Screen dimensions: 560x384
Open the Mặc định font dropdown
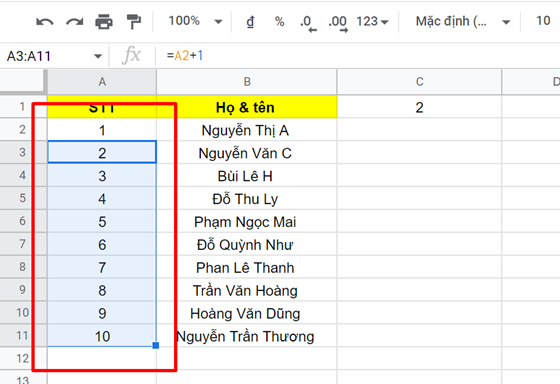click(462, 22)
